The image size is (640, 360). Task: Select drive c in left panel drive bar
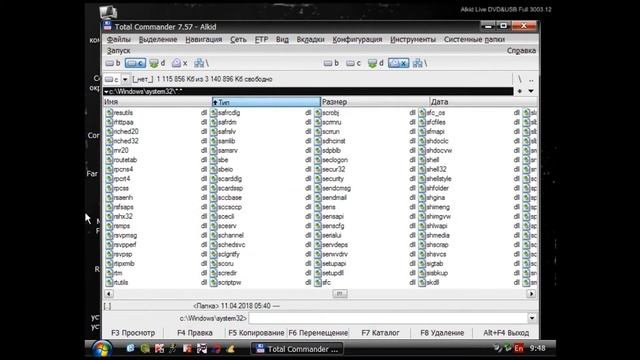[x=135, y=63]
